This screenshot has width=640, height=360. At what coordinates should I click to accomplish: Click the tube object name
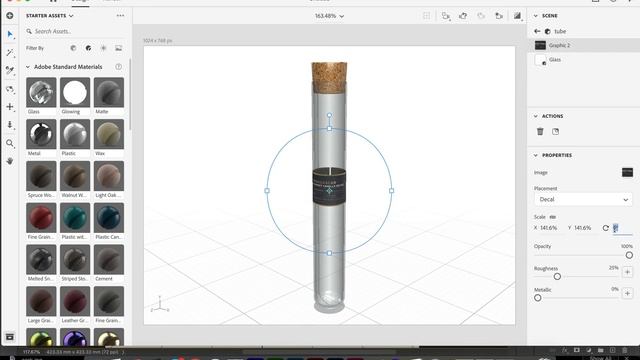[x=560, y=31]
